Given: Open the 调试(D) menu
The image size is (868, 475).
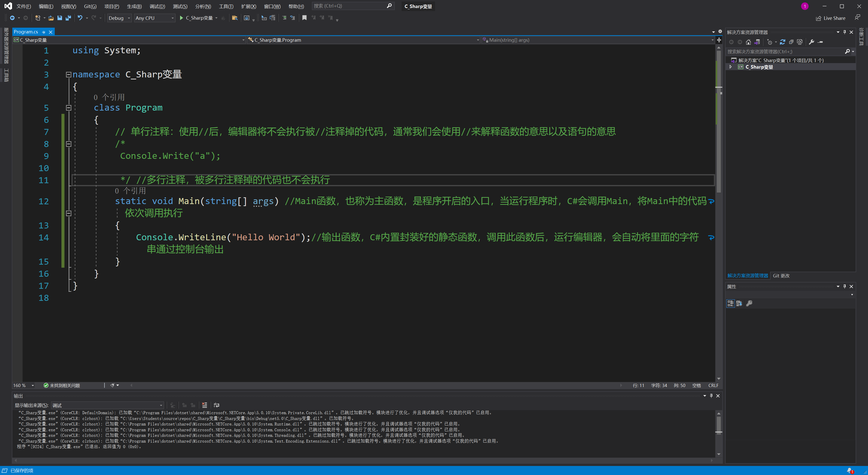Looking at the screenshot, I should tap(157, 6).
